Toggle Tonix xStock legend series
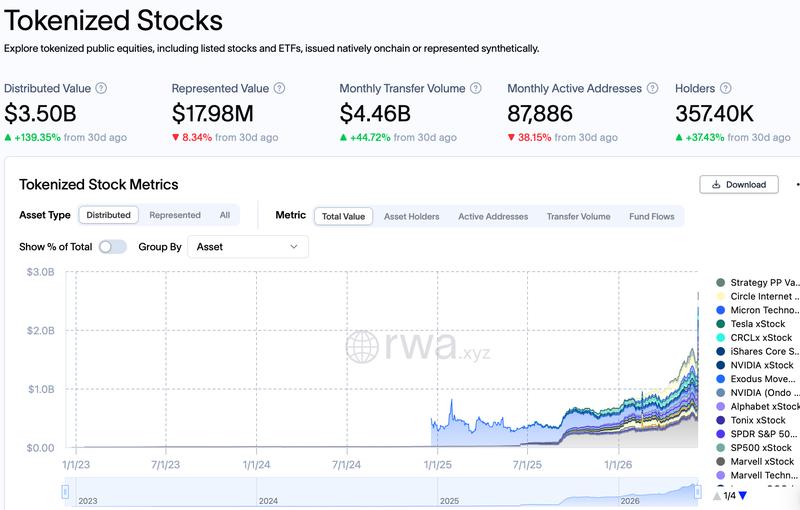800x510 pixels. point(751,420)
